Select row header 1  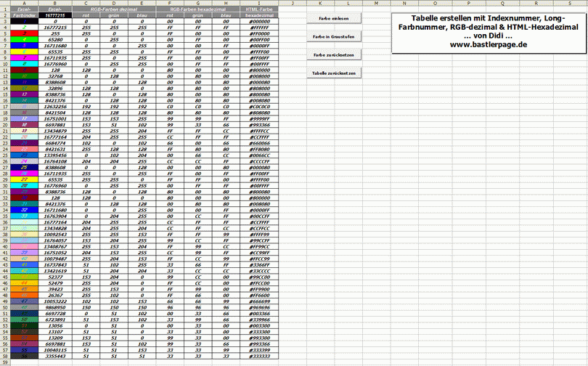point(5,9)
